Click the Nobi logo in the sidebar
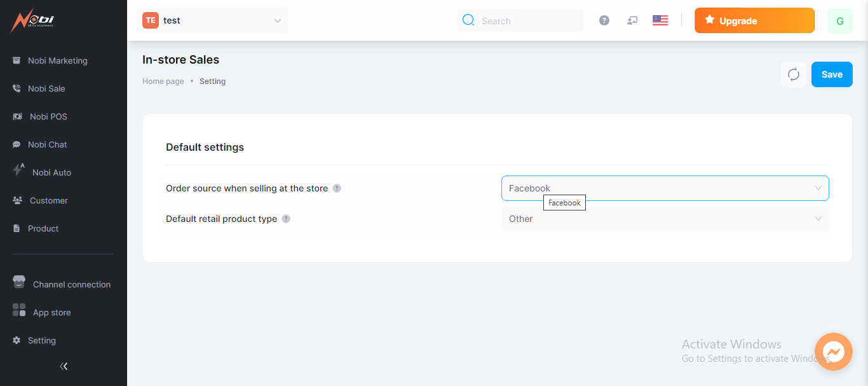The height and width of the screenshot is (386, 868). 33,20
